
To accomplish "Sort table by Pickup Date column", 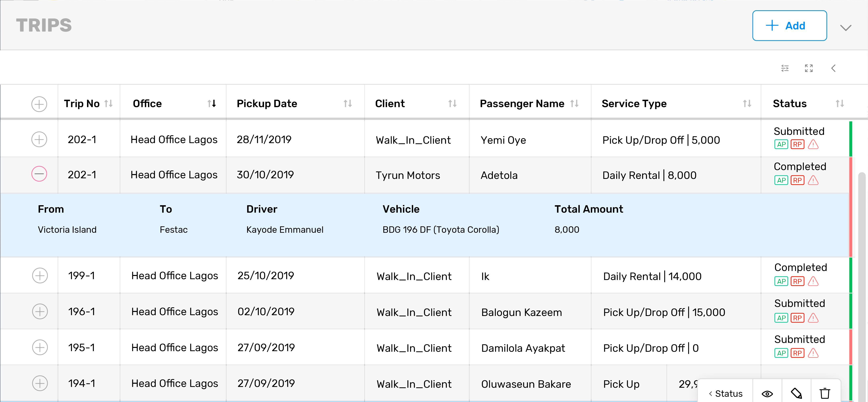I will pyautogui.click(x=347, y=104).
